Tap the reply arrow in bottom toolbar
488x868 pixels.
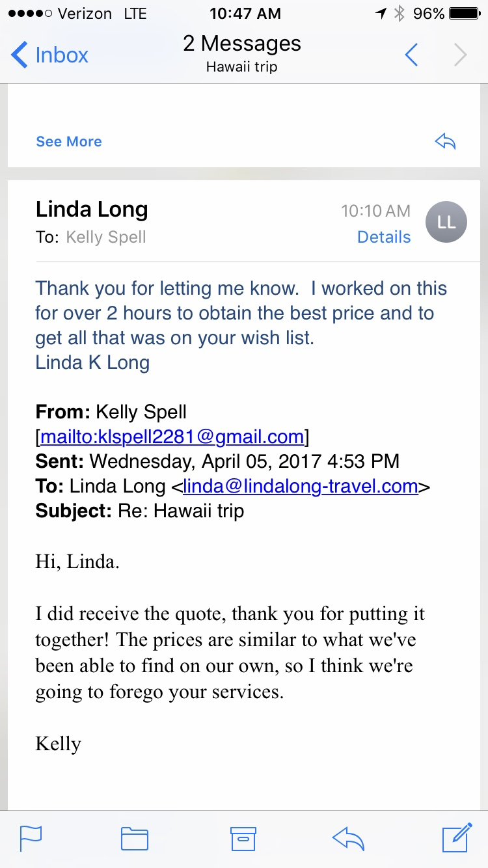pyautogui.click(x=348, y=839)
